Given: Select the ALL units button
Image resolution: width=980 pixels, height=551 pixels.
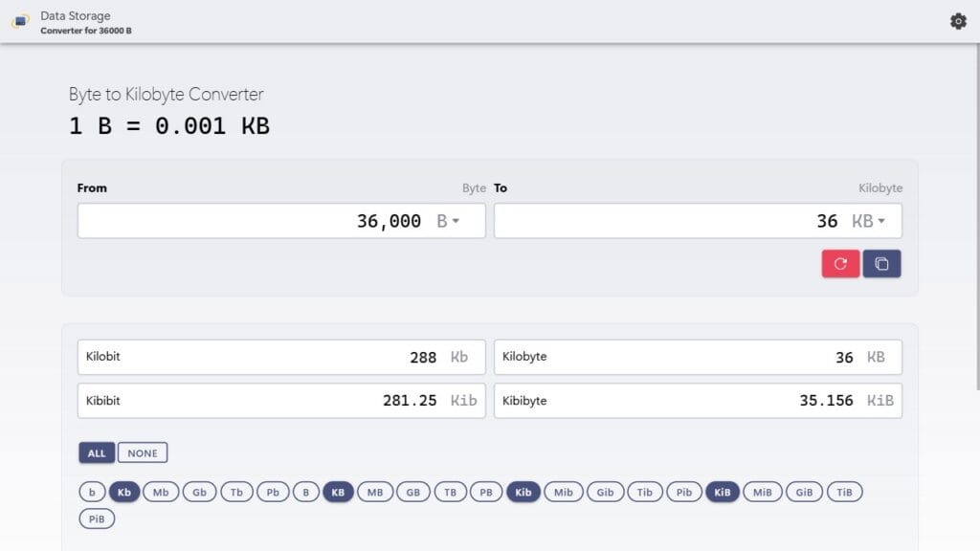Looking at the screenshot, I should tap(97, 452).
